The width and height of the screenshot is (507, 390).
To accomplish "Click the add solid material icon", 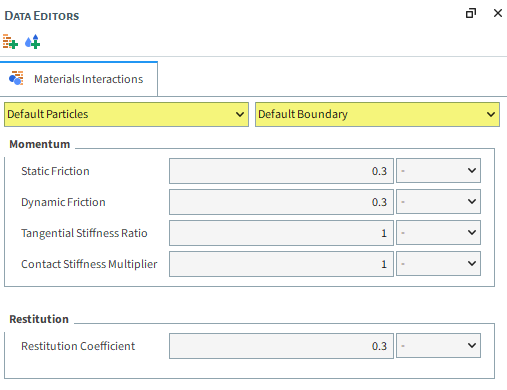I will point(10,42).
